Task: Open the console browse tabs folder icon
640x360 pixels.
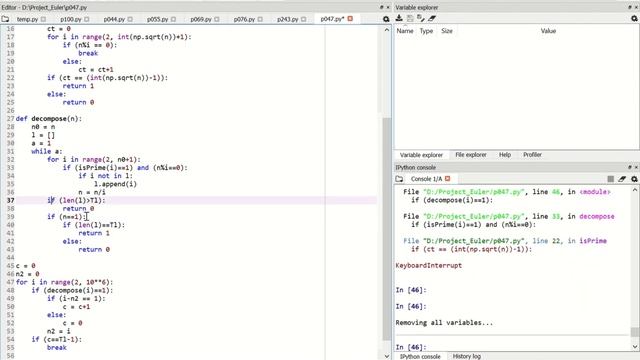Action: coord(399,179)
